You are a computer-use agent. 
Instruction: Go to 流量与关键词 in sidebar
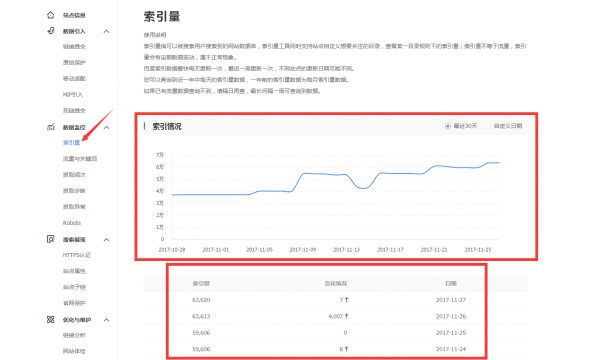80,159
